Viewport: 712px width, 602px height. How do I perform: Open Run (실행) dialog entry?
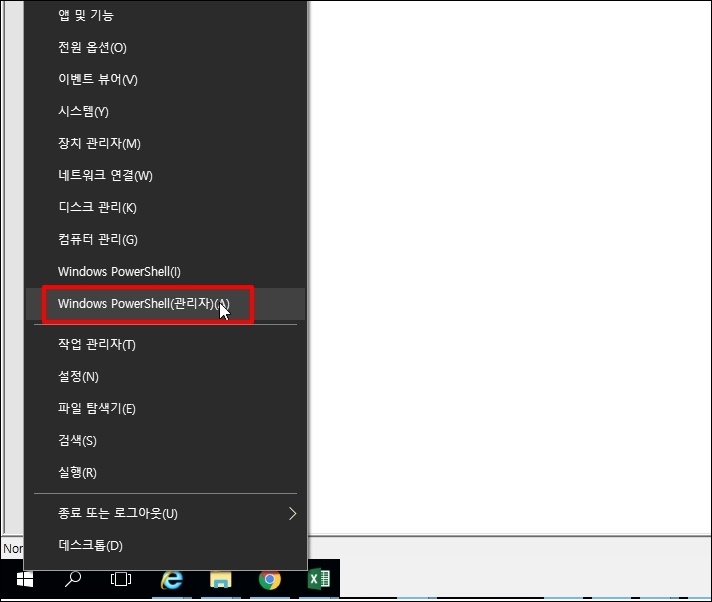165,473
